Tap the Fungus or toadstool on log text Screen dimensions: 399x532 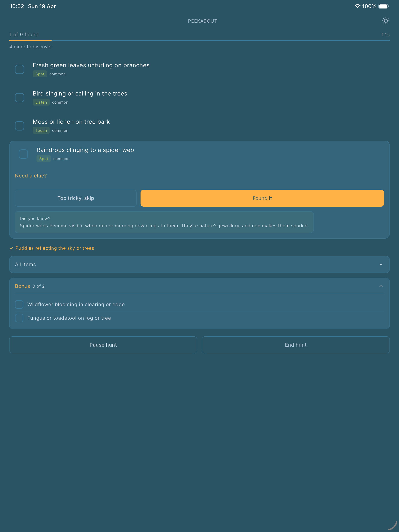(x=69, y=318)
